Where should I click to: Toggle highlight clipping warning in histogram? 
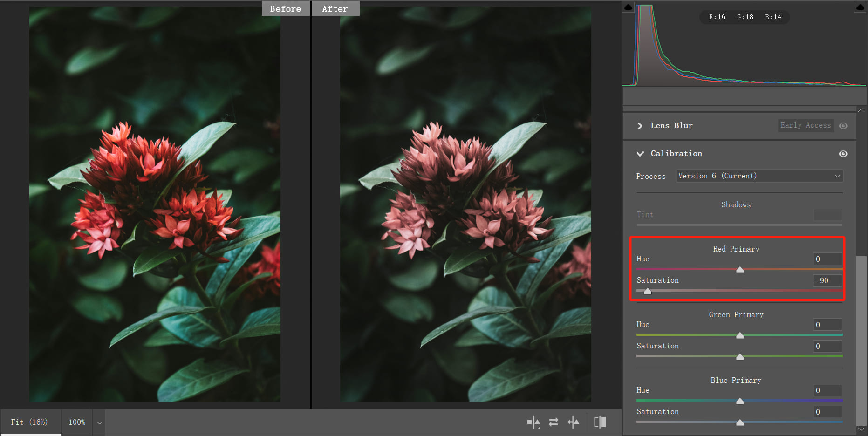(860, 7)
